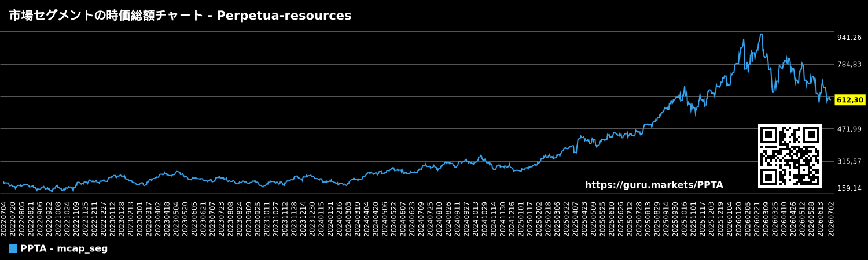Select the 471,99 y-axis label
Screen dimensions: 868x260
click(x=849, y=129)
